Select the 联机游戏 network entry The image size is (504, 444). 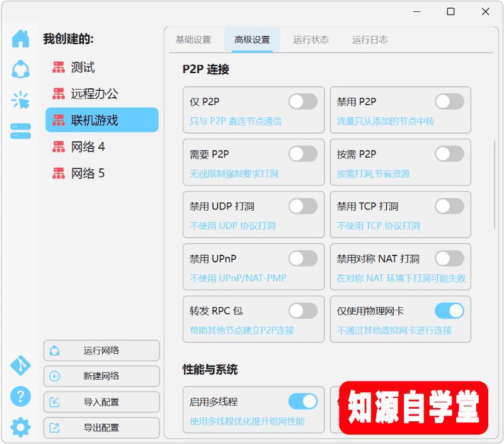click(102, 120)
